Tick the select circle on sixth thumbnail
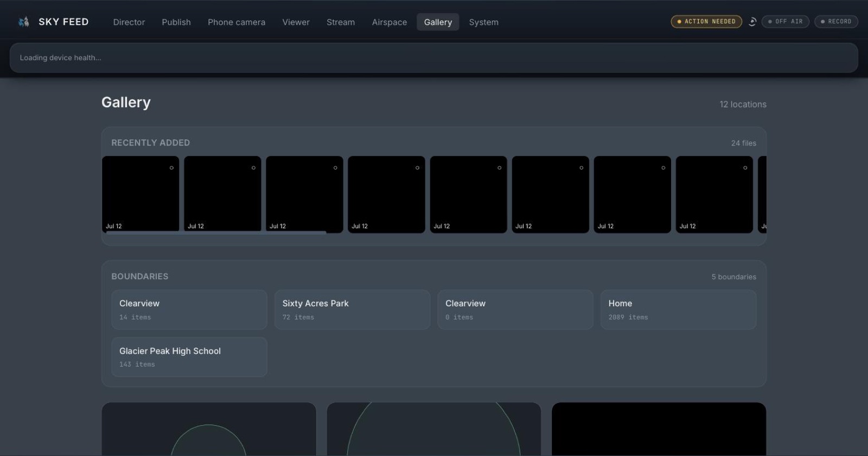This screenshot has height=456, width=868. coord(581,168)
